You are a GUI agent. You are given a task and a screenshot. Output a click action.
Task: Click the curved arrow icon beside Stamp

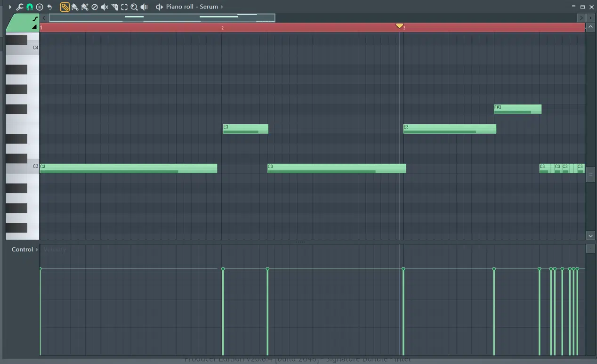[49, 7]
